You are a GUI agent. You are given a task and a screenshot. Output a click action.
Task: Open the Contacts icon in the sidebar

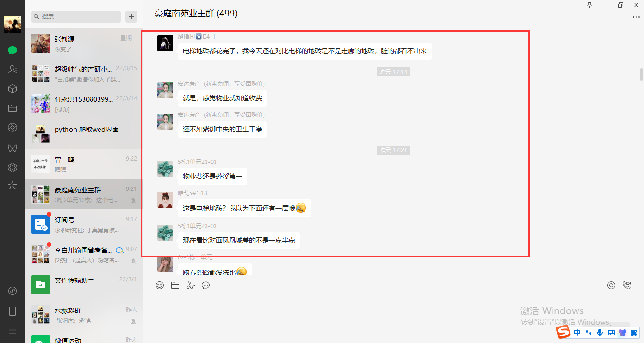pyautogui.click(x=12, y=69)
